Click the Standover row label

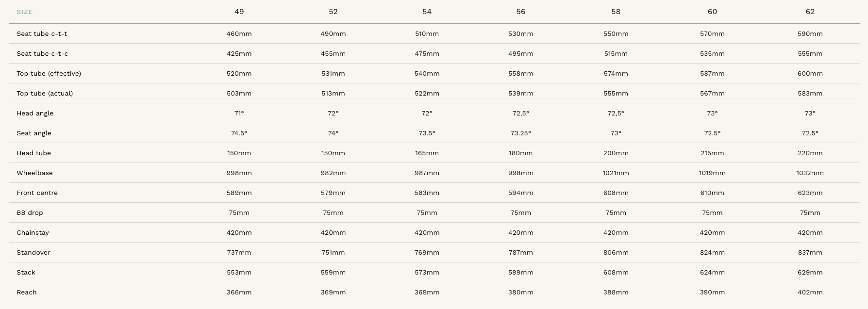click(33, 252)
